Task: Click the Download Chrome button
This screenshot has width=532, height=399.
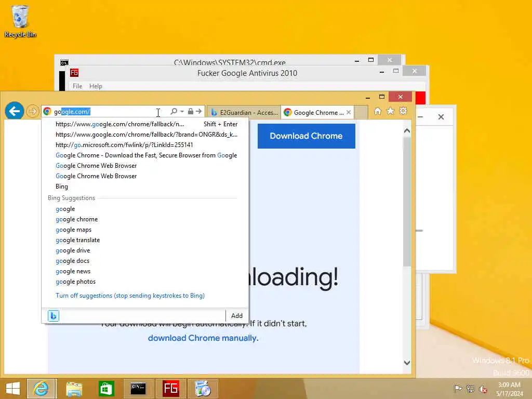Action: click(x=307, y=136)
